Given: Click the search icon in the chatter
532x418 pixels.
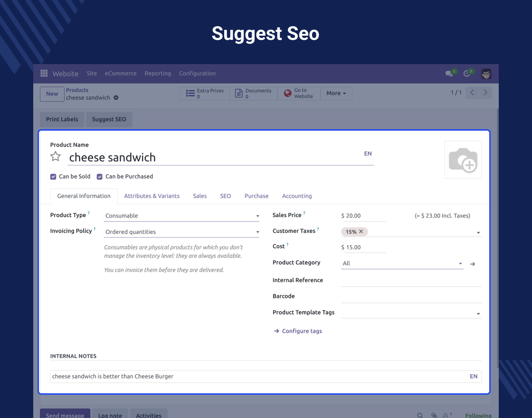Looking at the screenshot, I should coord(420,415).
